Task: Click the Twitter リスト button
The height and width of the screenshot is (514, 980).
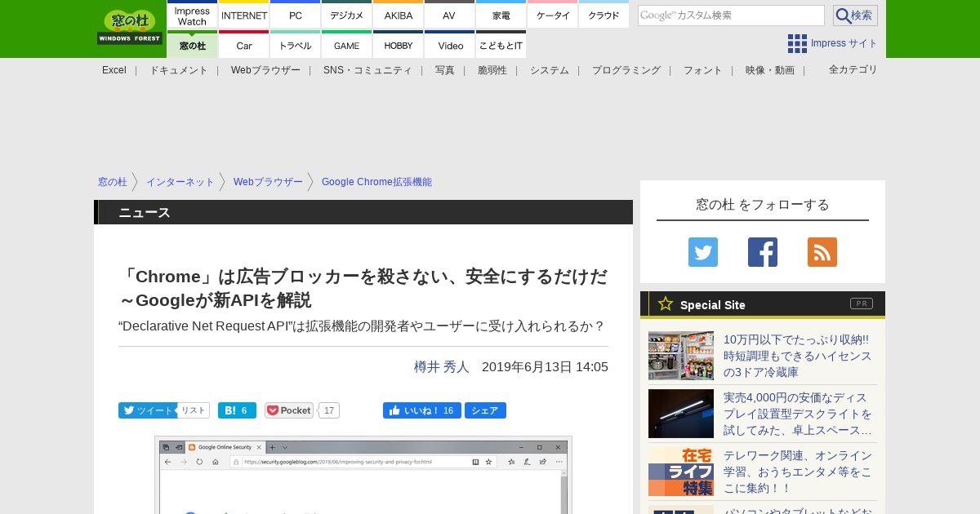Action: click(194, 410)
